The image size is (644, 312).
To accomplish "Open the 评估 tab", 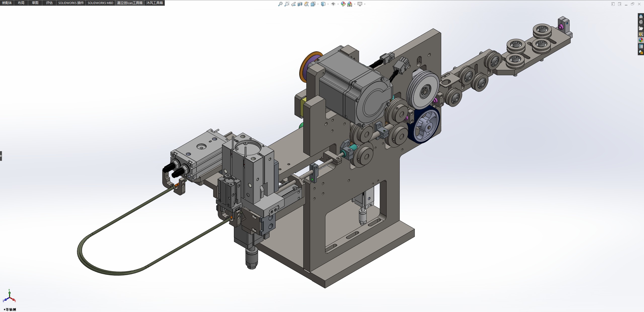I will point(49,3).
